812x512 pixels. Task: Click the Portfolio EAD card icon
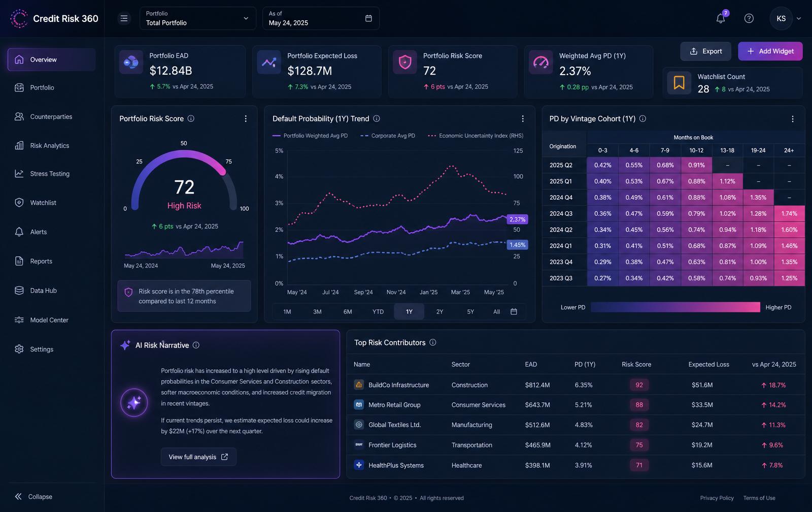pyautogui.click(x=131, y=62)
